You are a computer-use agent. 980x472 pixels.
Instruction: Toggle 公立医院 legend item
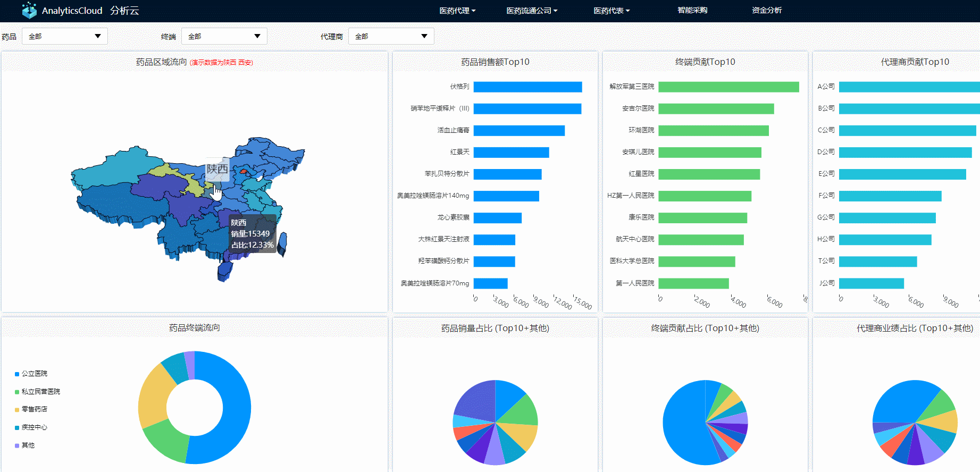31,374
